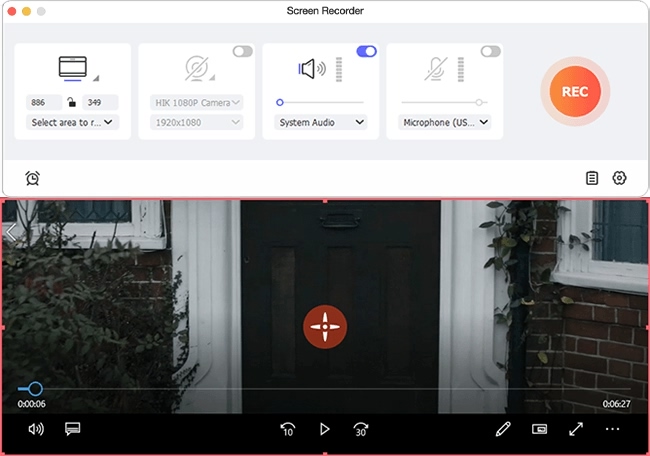This screenshot has width=650, height=456.
Task: Click the small arrow beside screen icon
Action: pos(96,78)
